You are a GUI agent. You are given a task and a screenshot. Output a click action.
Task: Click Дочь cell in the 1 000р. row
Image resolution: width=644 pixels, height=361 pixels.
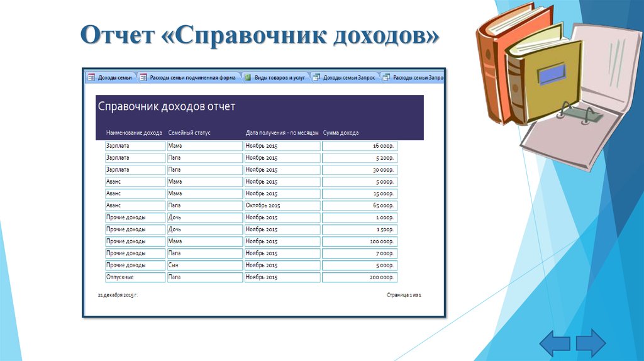pos(205,217)
